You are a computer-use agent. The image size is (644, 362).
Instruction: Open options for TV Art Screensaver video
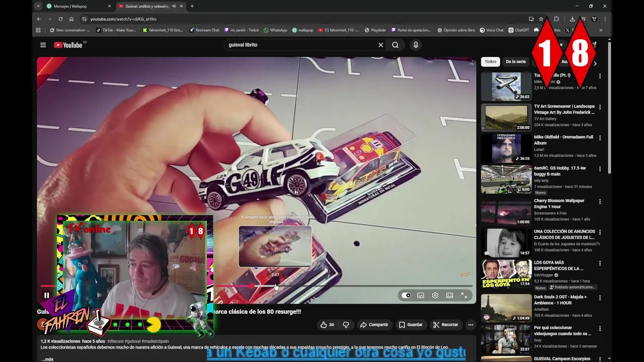[x=600, y=107]
